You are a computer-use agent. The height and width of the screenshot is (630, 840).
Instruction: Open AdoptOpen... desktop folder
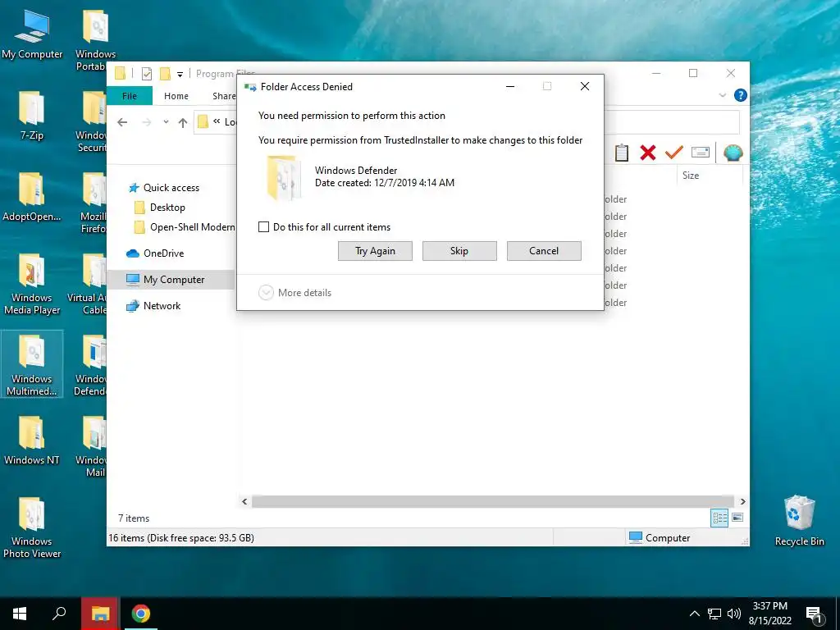(32, 197)
